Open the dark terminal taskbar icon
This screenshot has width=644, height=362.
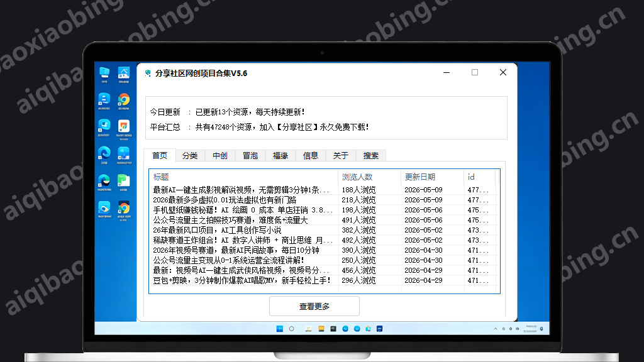[x=333, y=329]
